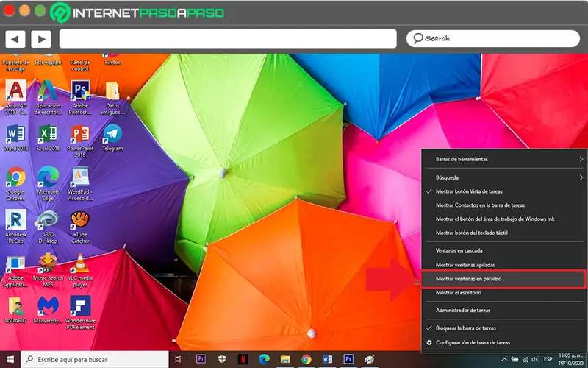Click the Windows taskbar search box
The width and height of the screenshot is (588, 368).
pyautogui.click(x=95, y=359)
